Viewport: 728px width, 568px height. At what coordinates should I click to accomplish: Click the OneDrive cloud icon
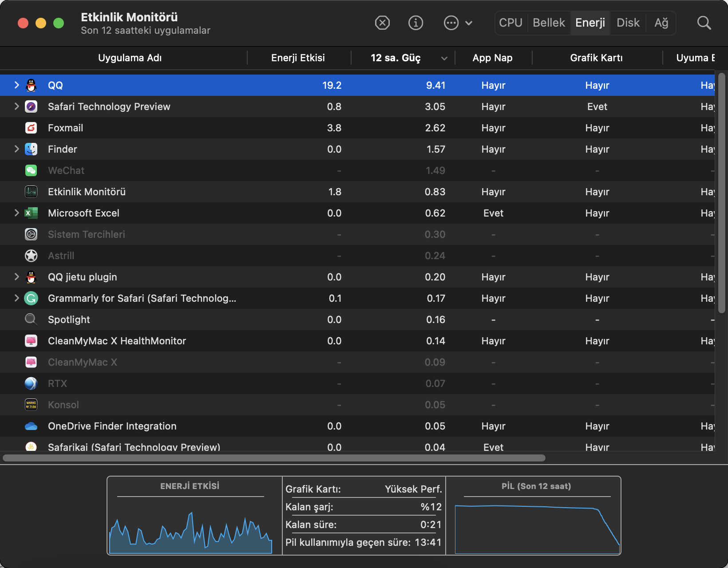(31, 426)
